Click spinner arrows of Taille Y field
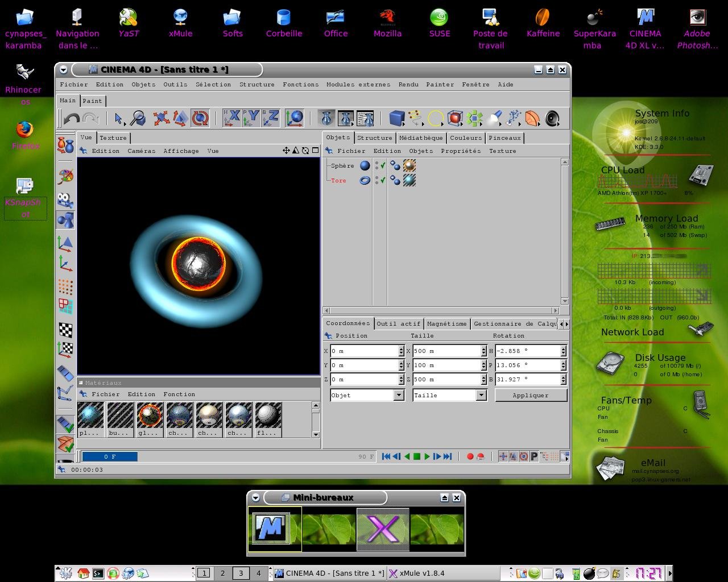The width and height of the screenshot is (728, 582). [x=483, y=365]
